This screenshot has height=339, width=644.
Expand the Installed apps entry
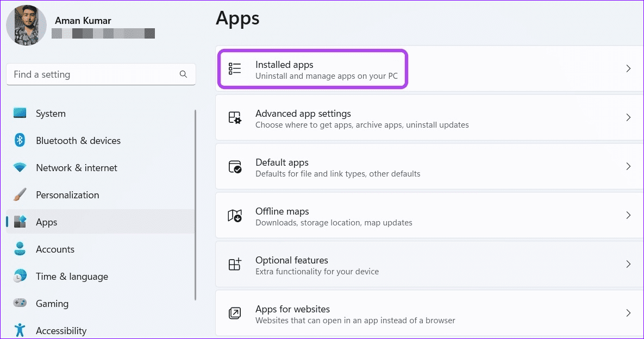(628, 68)
